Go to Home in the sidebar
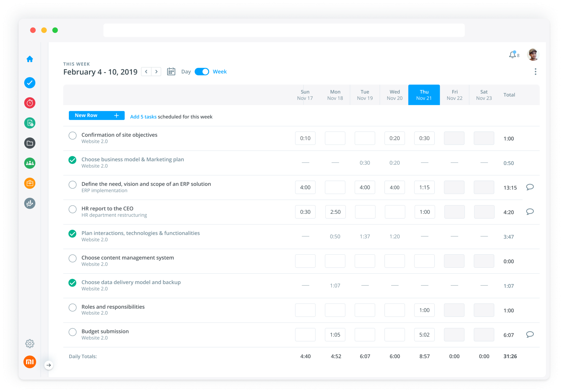Image resolution: width=562 pixels, height=392 pixels. [x=30, y=59]
